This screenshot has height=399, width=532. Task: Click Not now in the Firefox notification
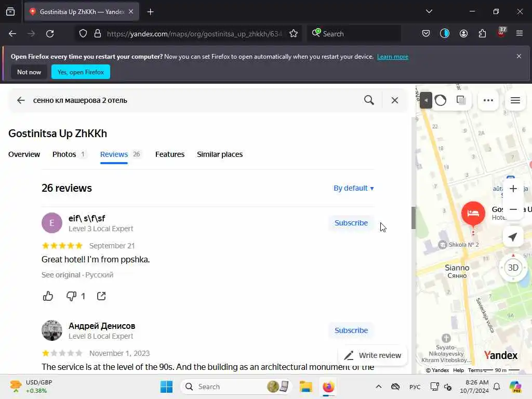point(29,72)
